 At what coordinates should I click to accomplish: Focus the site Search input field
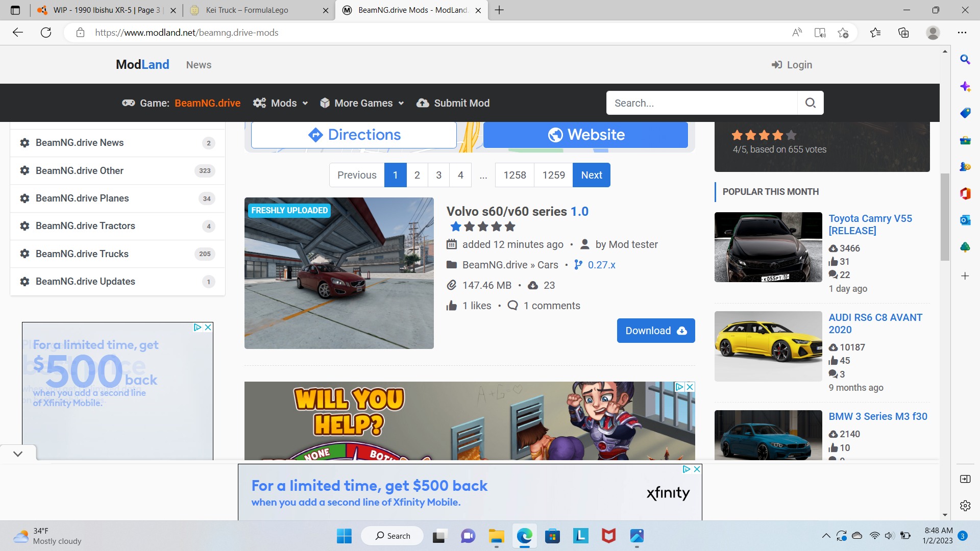tap(702, 103)
